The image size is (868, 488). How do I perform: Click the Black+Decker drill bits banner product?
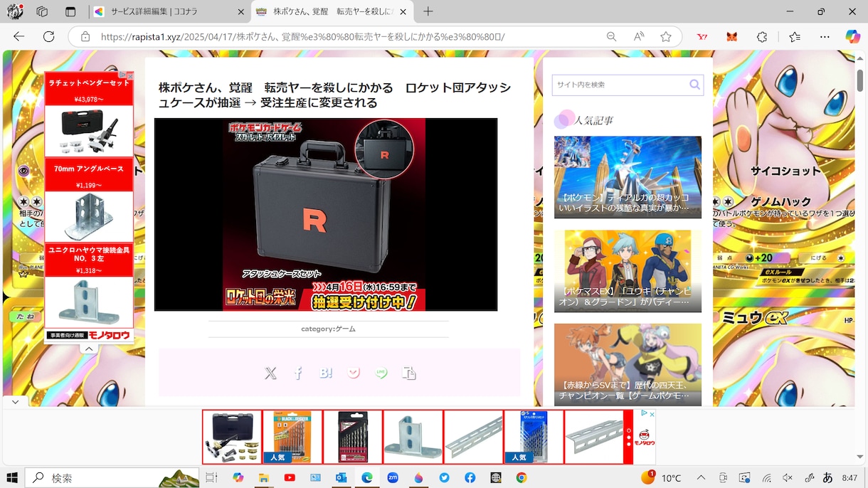pos(292,437)
